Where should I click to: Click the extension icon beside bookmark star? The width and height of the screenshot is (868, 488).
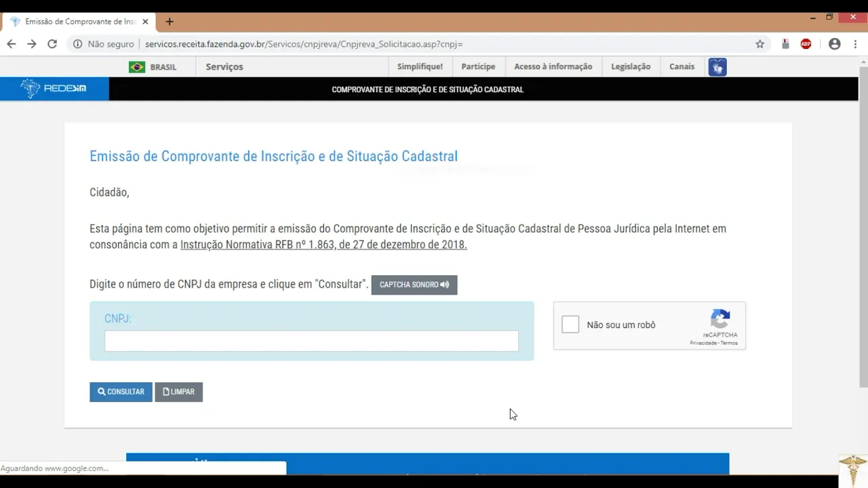click(785, 44)
